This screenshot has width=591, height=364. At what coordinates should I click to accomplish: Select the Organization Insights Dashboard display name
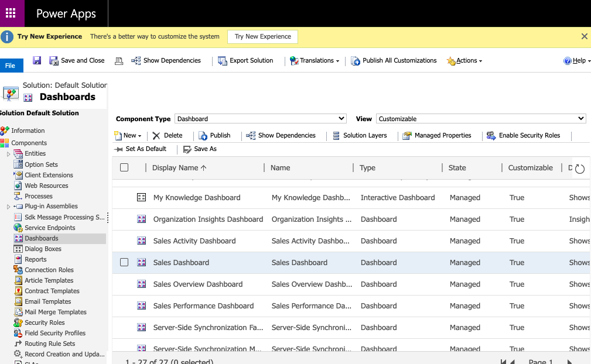[x=208, y=219]
